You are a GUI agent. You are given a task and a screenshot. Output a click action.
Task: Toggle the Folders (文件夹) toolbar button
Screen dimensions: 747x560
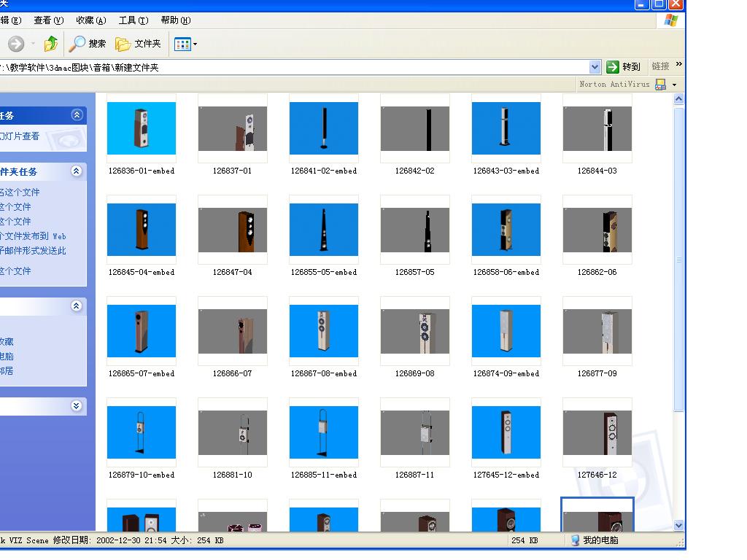click(138, 44)
